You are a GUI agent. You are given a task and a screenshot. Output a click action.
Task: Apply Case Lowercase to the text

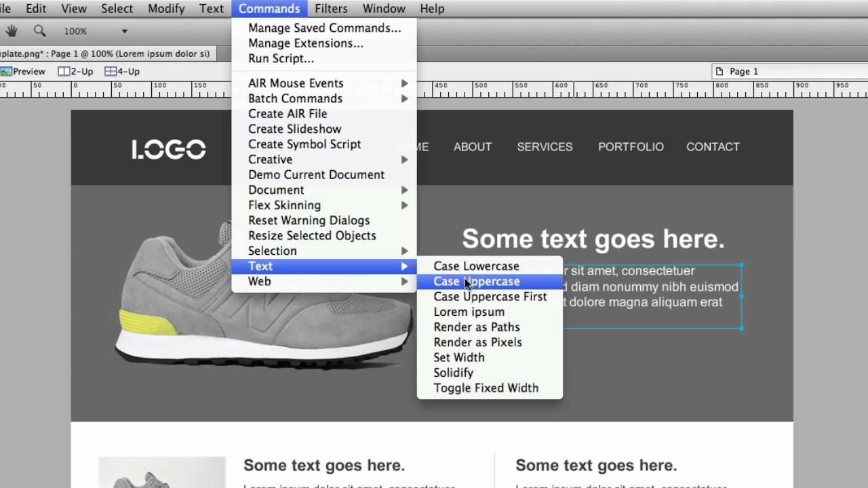[490, 266]
